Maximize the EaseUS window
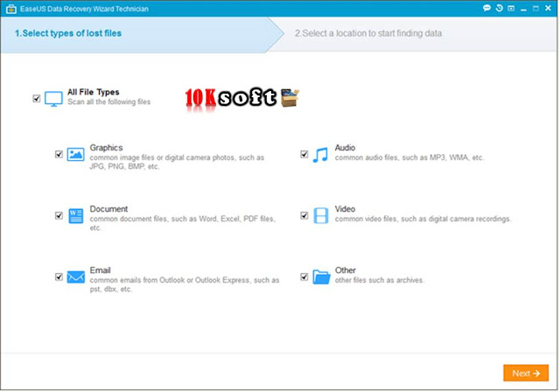Viewport: 560px width, 392px height. pos(535,8)
